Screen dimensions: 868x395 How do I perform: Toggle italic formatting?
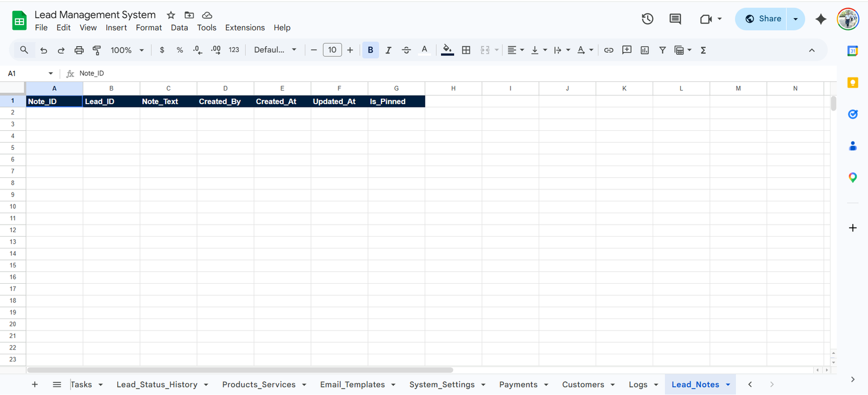tap(388, 50)
